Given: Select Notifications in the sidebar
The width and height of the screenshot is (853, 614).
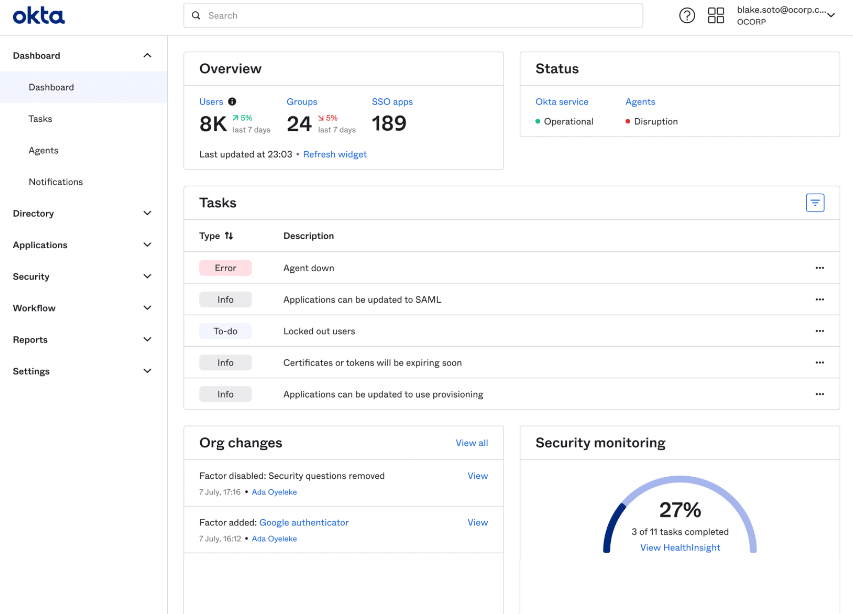Looking at the screenshot, I should (55, 181).
